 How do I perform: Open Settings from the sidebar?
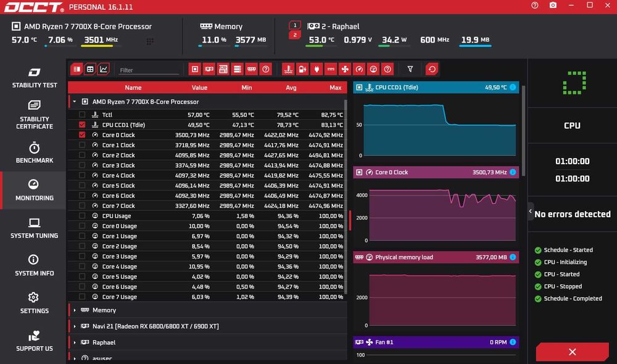[x=34, y=303]
